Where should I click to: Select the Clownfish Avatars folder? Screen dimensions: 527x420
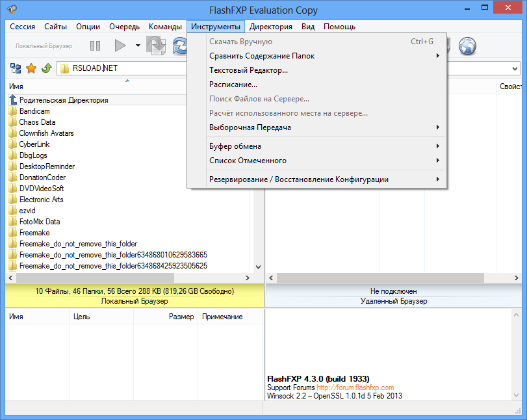42,133
